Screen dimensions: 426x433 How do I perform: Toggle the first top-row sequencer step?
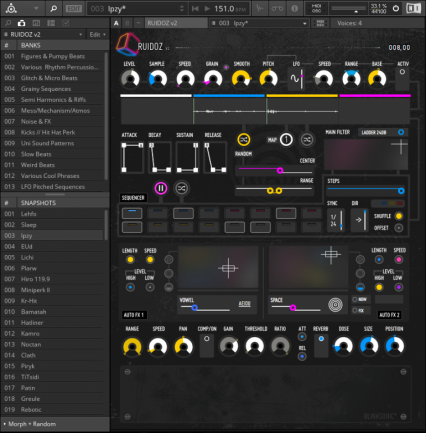pos(132,213)
